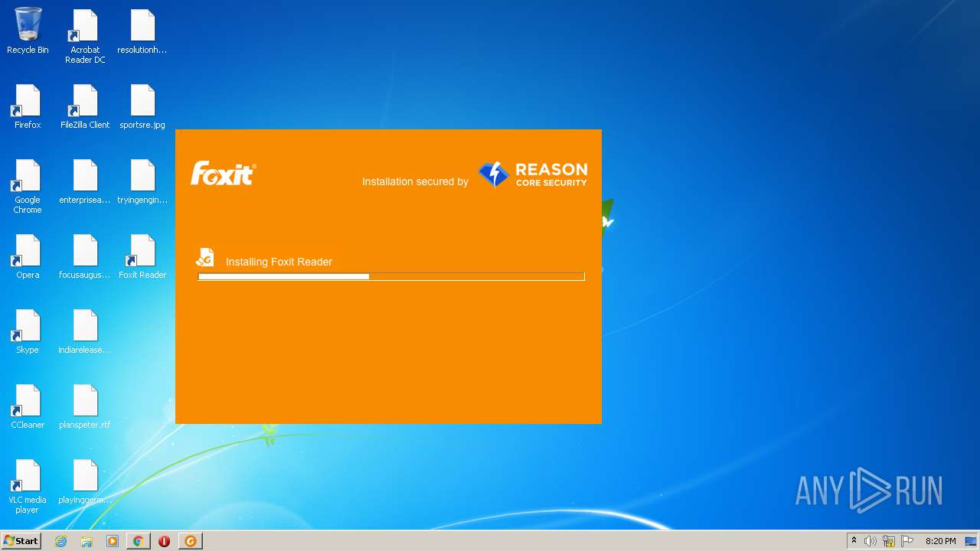Select the Google Chrome desktop shortcut
Screen dimensions: 980x551
pyautogui.click(x=28, y=187)
